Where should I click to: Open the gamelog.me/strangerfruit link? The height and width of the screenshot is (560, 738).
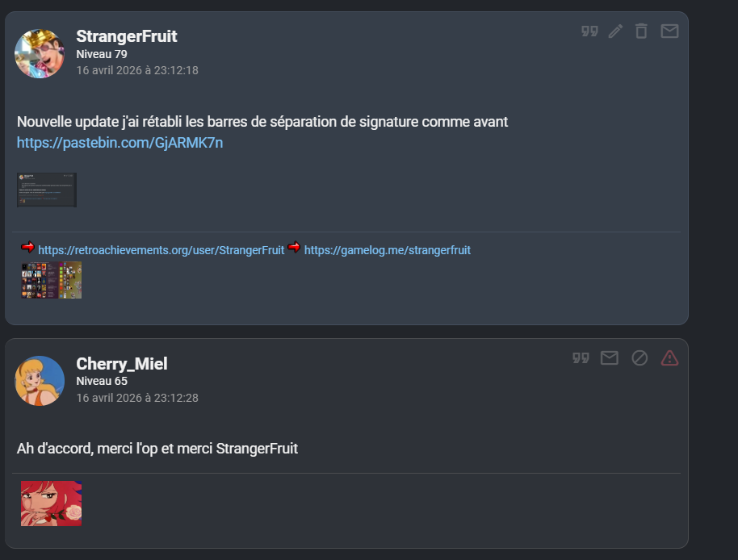(x=387, y=250)
